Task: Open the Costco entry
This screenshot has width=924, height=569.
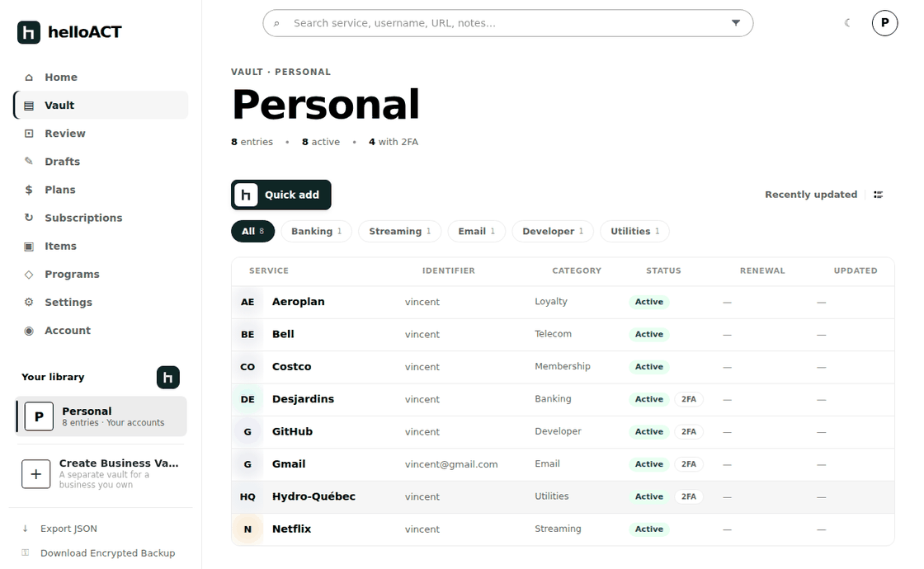Action: [x=563, y=367]
